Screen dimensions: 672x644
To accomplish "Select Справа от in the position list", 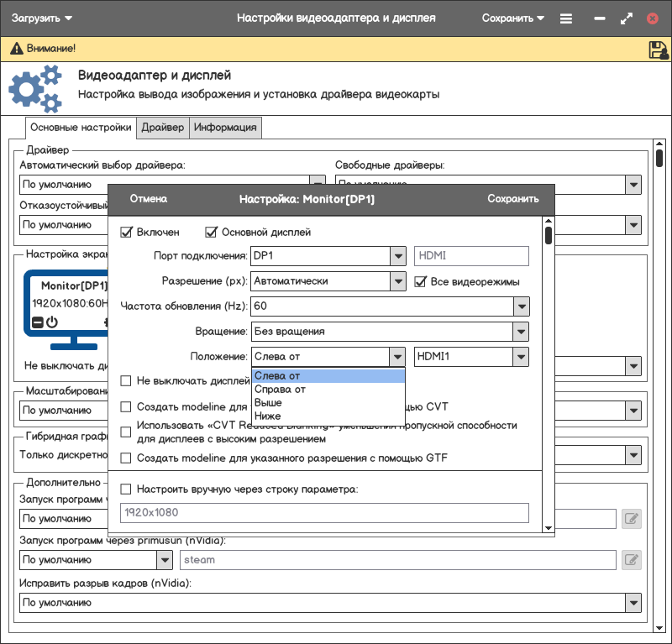I will click(280, 390).
